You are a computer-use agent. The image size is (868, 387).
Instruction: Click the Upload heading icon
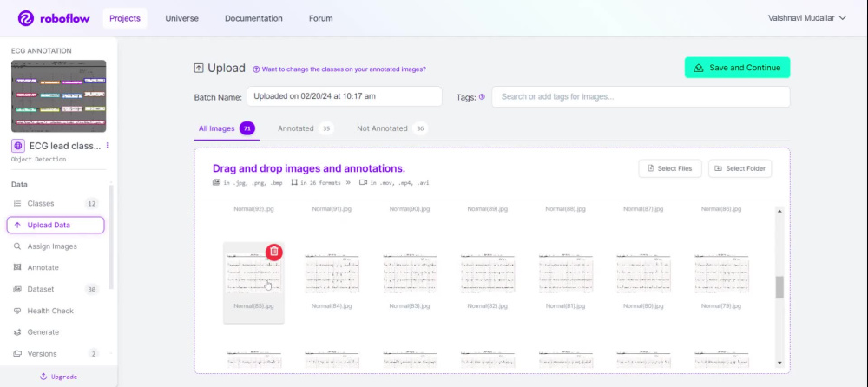coord(199,68)
